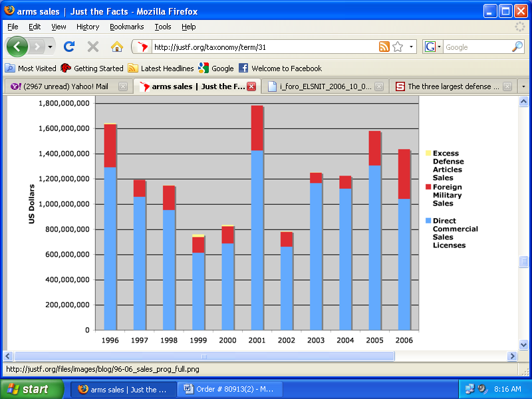Open the Welcome to Facebook bookmark
Viewport: 532px width, 399px height.
point(280,68)
